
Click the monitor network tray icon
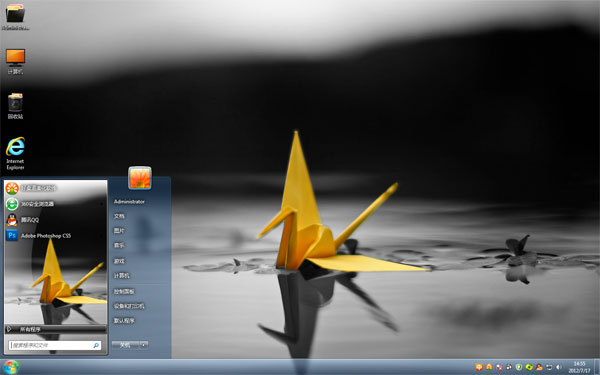click(x=549, y=367)
